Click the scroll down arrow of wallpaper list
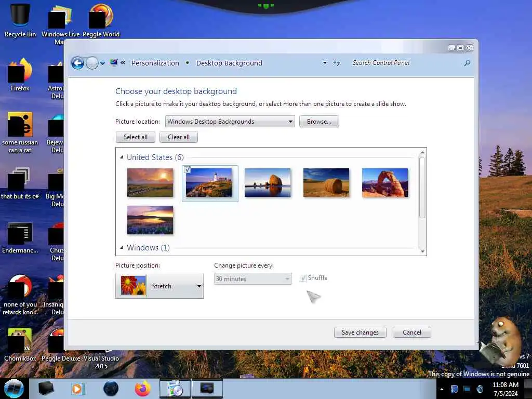Viewport: 532px width, 399px height. coord(422,251)
